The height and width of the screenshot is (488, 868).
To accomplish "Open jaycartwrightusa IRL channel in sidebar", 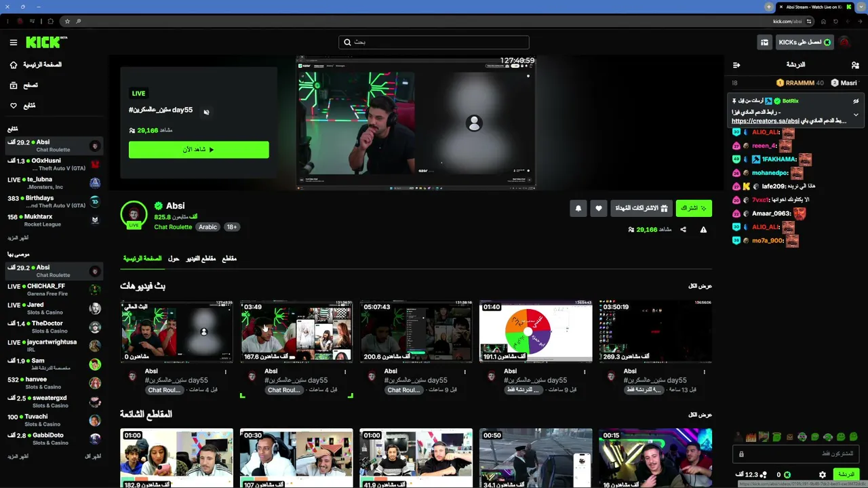I will click(x=54, y=346).
